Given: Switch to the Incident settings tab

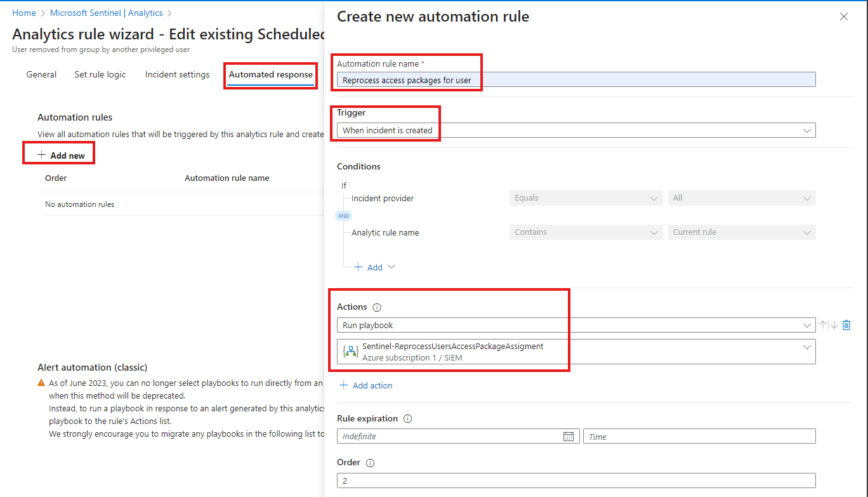Looking at the screenshot, I should (177, 74).
